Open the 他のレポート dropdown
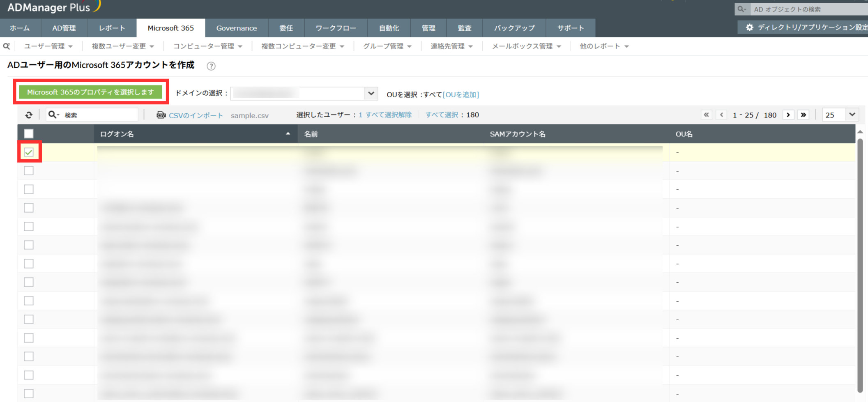 (604, 46)
